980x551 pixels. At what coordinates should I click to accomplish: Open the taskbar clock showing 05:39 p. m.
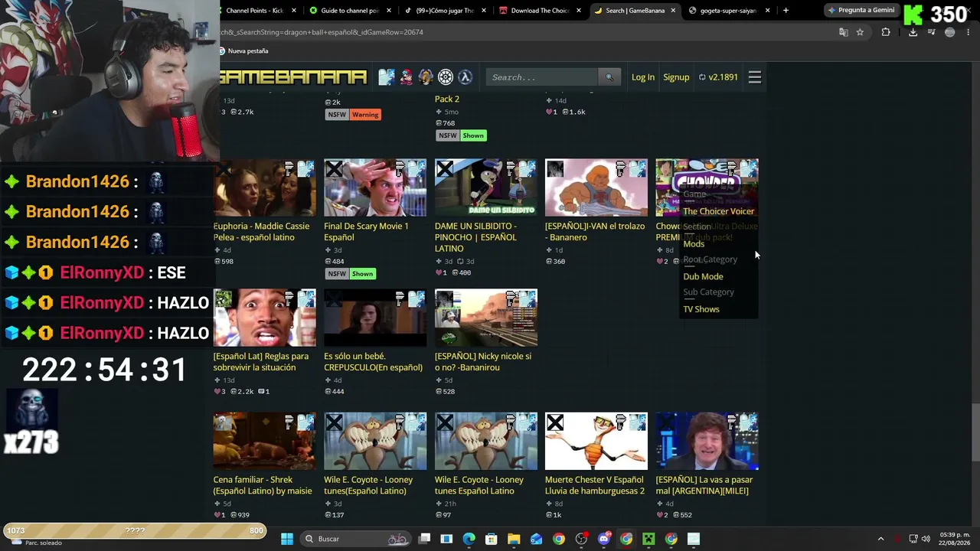point(954,539)
